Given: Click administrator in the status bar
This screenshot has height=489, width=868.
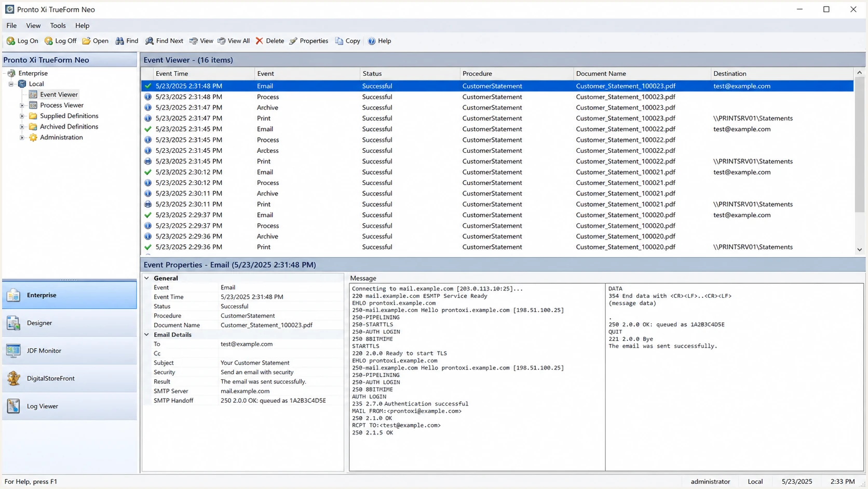Looking at the screenshot, I should [x=710, y=482].
